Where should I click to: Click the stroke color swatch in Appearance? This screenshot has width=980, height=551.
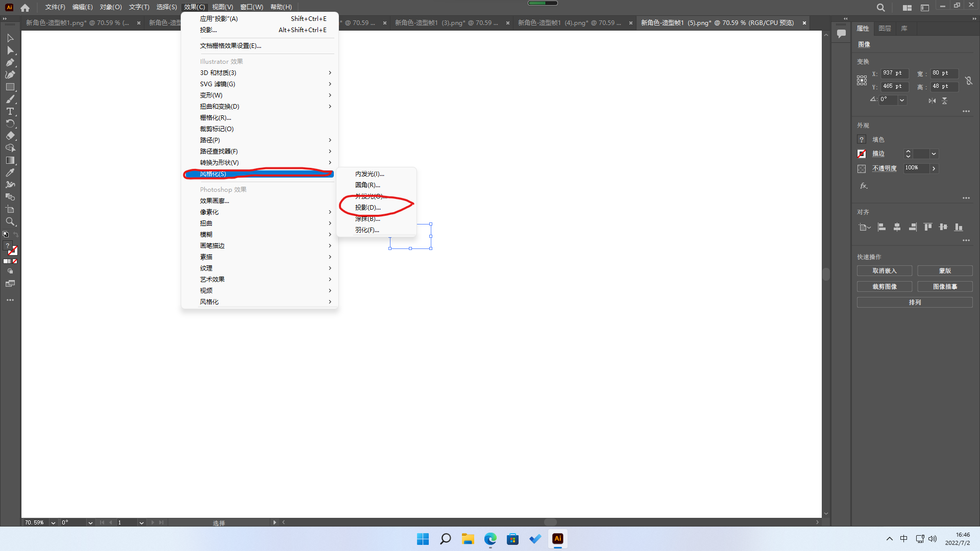(862, 154)
